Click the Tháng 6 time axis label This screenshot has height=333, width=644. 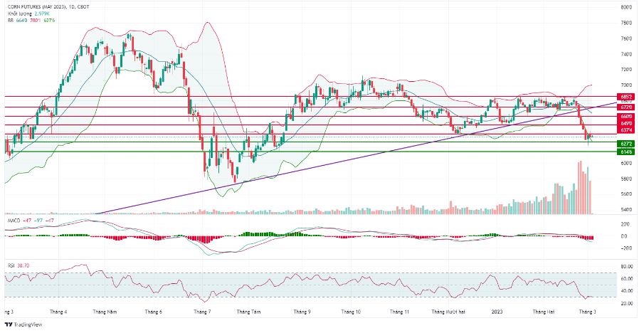[154, 312]
